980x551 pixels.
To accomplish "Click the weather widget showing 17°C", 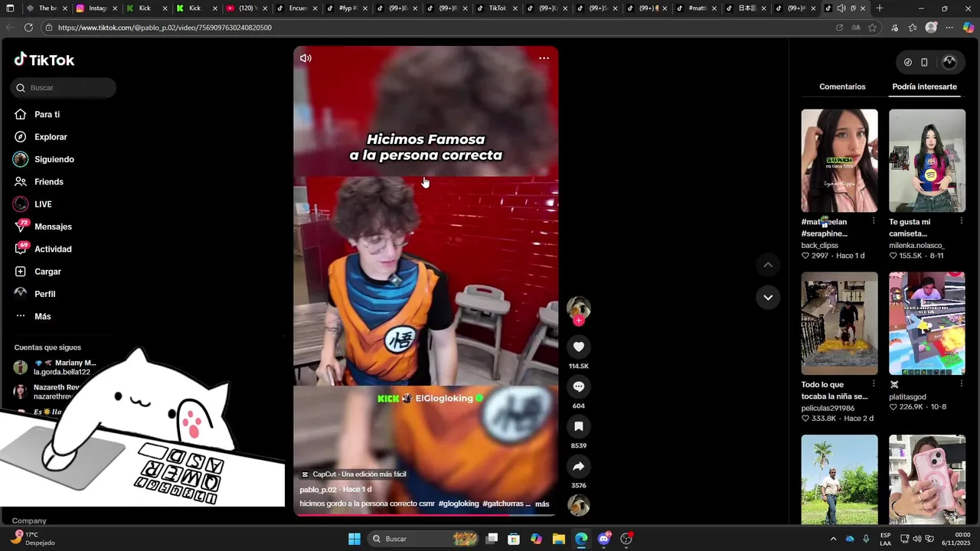I will pos(32,538).
